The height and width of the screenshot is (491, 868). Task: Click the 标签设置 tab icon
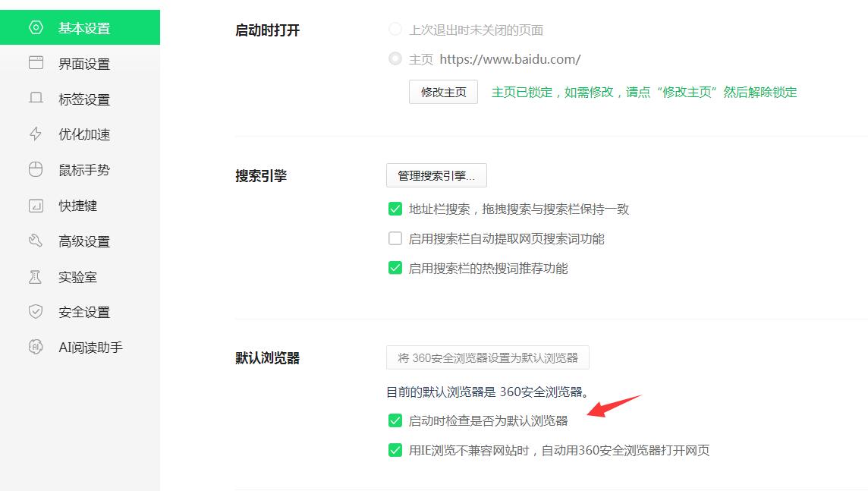coord(36,98)
